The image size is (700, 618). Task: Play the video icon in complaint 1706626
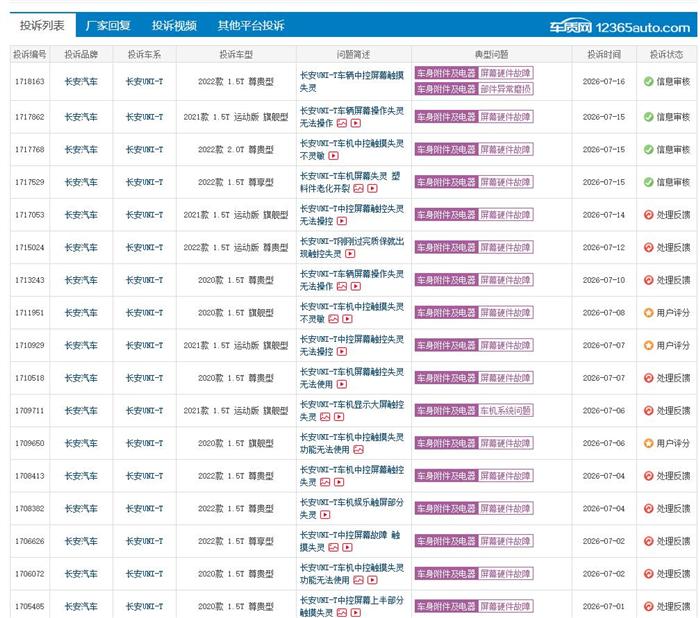point(347,547)
